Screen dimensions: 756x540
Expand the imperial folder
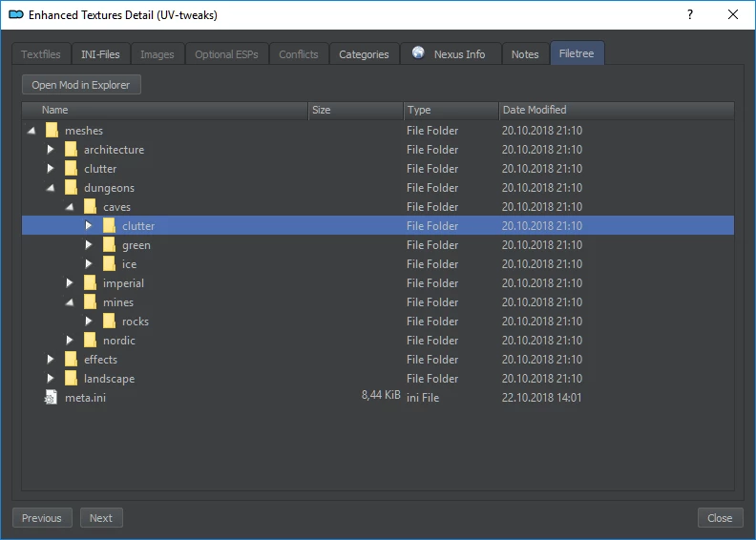click(x=70, y=282)
